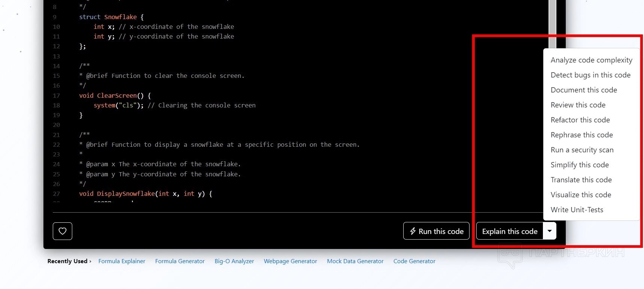Click the '@param x' comment line
The image size is (644, 289).
(x=160, y=164)
